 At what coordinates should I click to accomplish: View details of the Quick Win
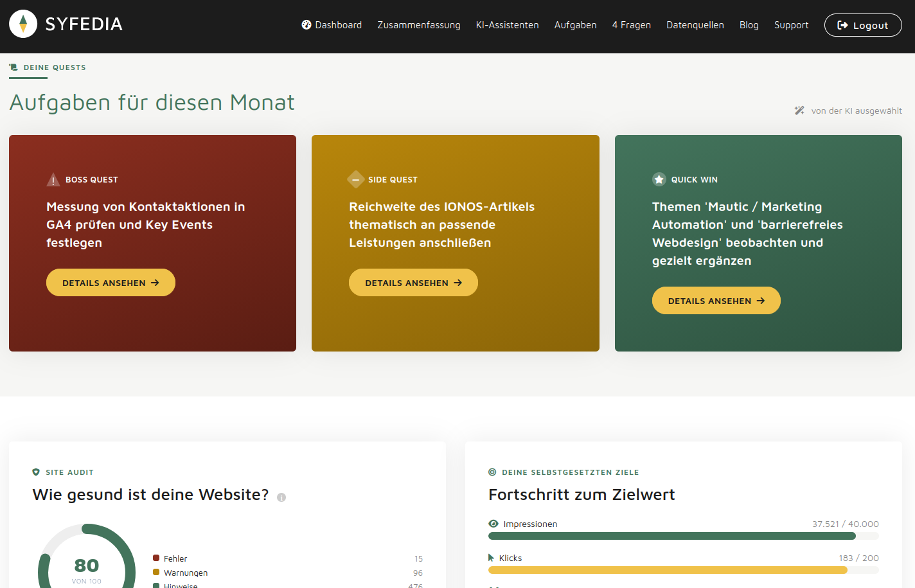click(x=716, y=301)
